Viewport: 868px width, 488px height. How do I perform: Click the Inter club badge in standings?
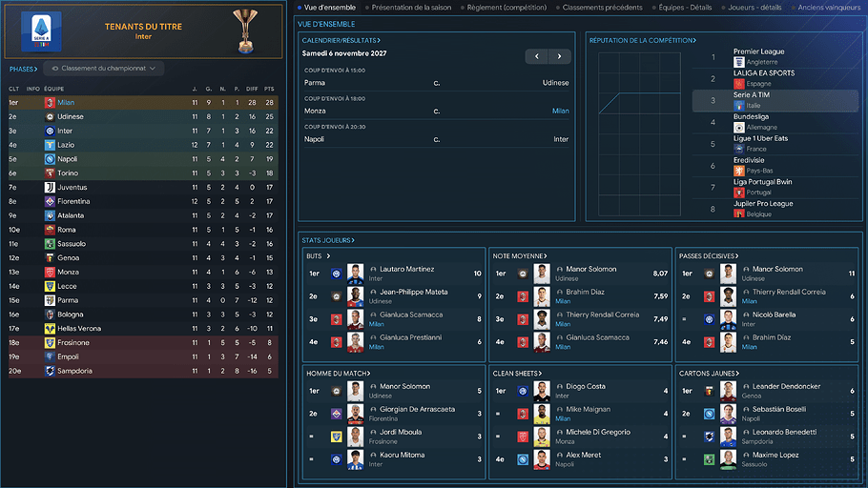[50, 132]
